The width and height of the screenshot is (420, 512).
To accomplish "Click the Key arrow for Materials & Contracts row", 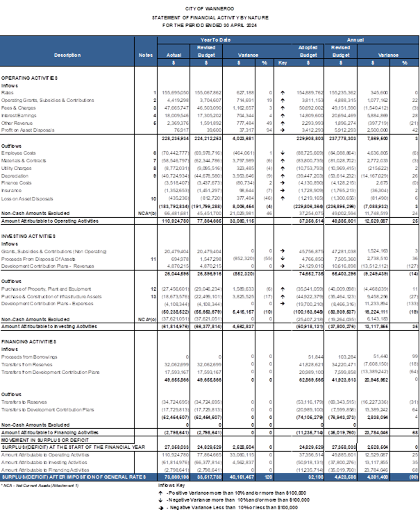I will [x=283, y=160].
